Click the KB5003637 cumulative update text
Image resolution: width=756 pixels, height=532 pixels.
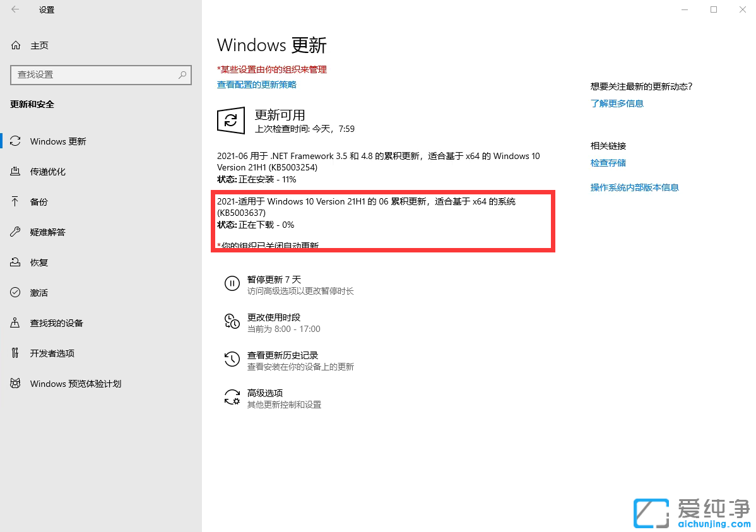pos(366,207)
